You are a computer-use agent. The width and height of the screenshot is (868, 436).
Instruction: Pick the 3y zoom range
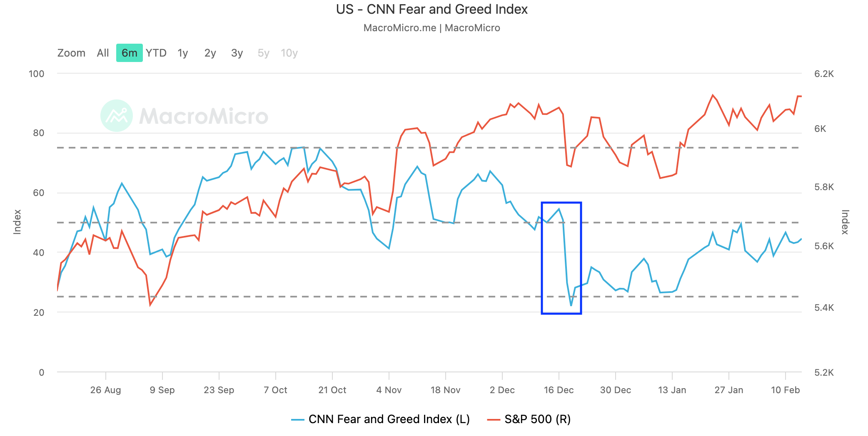coord(237,53)
